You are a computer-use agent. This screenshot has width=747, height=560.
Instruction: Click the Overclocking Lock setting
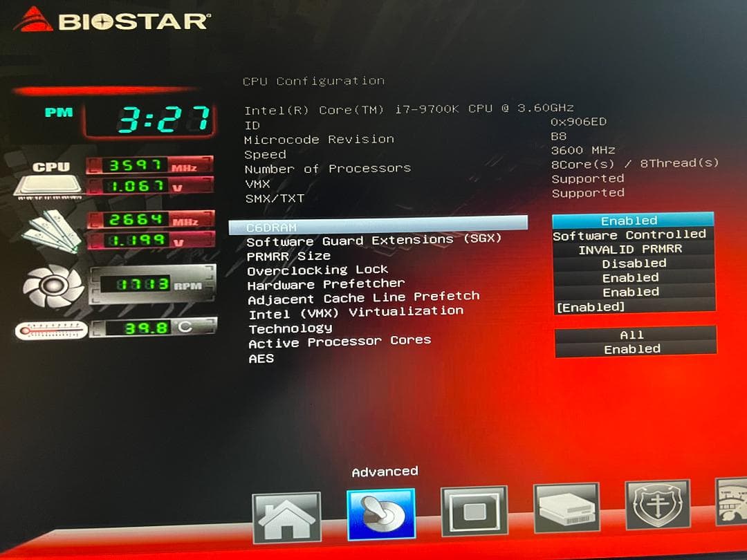click(x=318, y=270)
